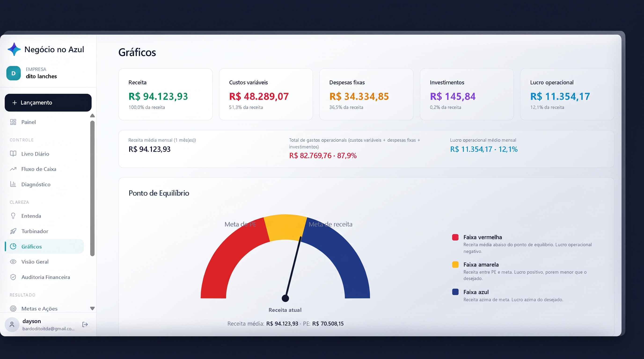Click the PE value R$ 70.508,15

point(328,323)
